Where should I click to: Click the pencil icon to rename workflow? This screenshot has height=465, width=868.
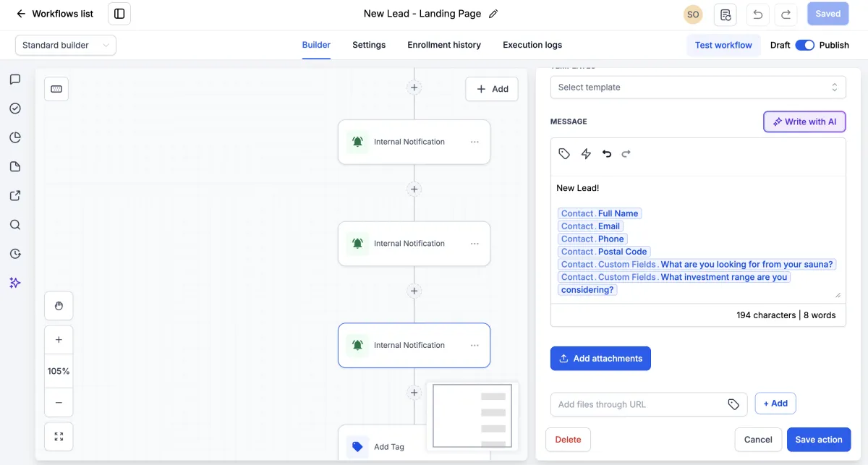pyautogui.click(x=493, y=14)
